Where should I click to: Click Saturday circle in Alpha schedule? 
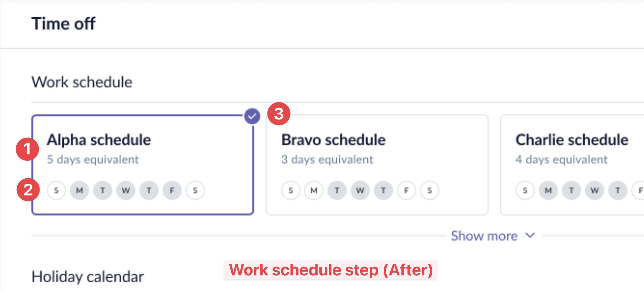[195, 190]
